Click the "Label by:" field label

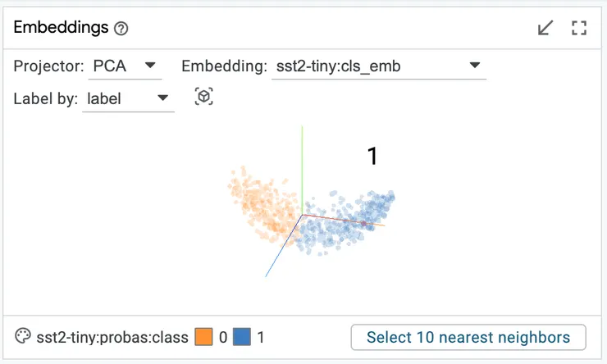(x=46, y=99)
